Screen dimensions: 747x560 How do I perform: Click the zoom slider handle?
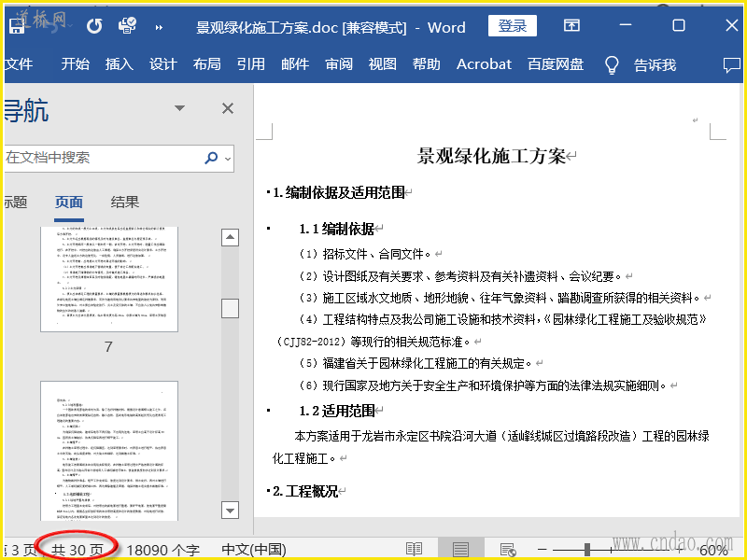(587, 550)
